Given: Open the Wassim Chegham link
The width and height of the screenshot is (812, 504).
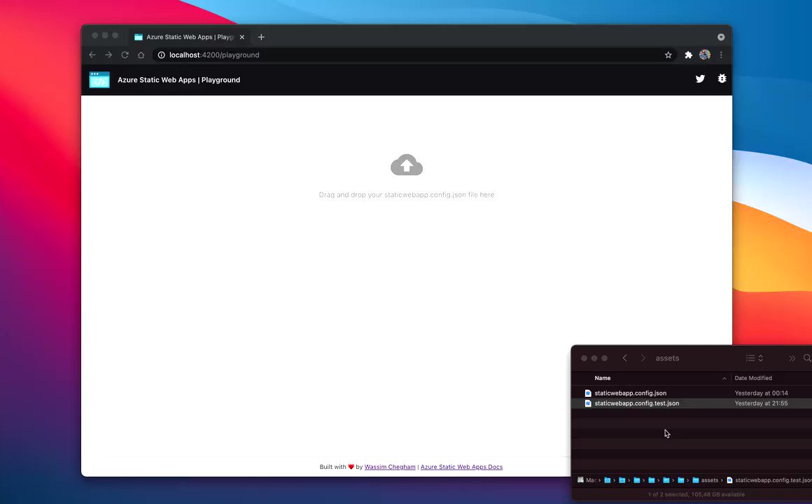Looking at the screenshot, I should (390, 467).
